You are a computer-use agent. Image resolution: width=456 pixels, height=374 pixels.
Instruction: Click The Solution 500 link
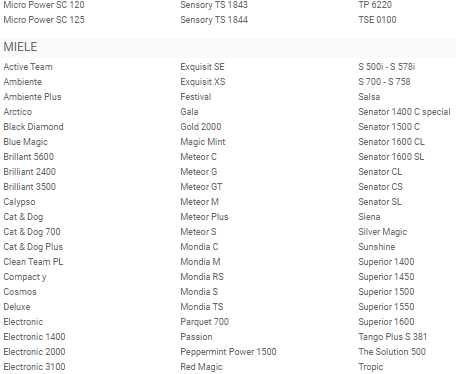[x=392, y=352]
